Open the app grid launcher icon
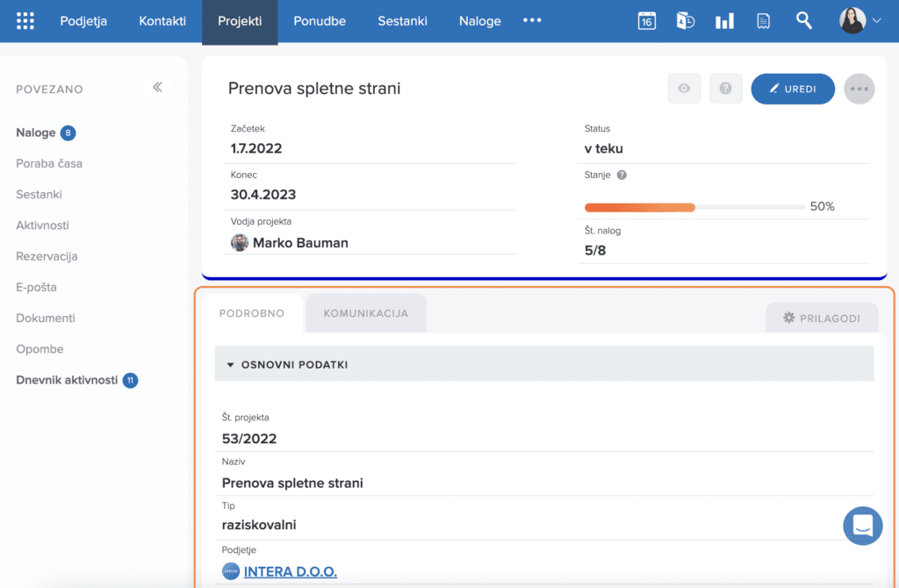The image size is (899, 588). coord(25,21)
